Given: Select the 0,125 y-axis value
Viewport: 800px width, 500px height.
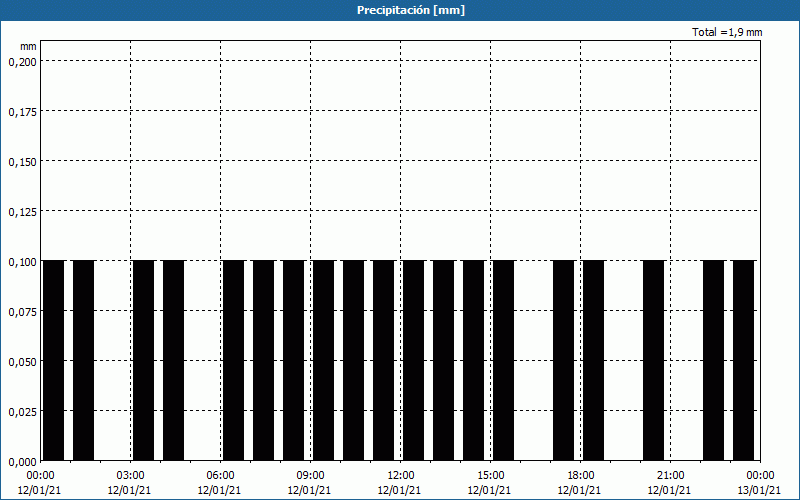Looking at the screenshot, I should (x=22, y=212).
